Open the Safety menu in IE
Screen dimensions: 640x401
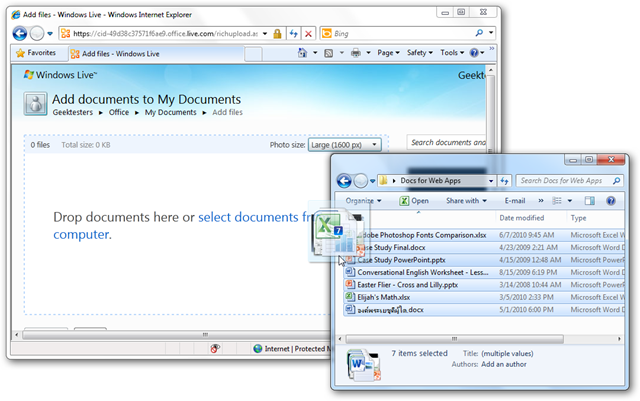pos(420,53)
